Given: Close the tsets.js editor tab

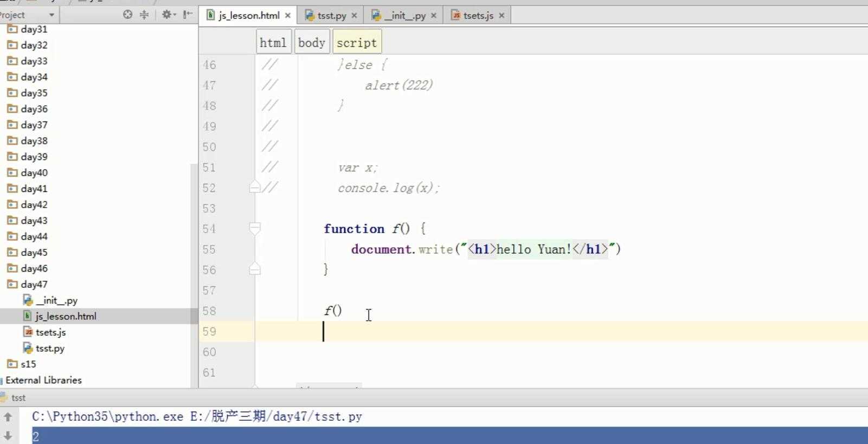Looking at the screenshot, I should [x=501, y=16].
